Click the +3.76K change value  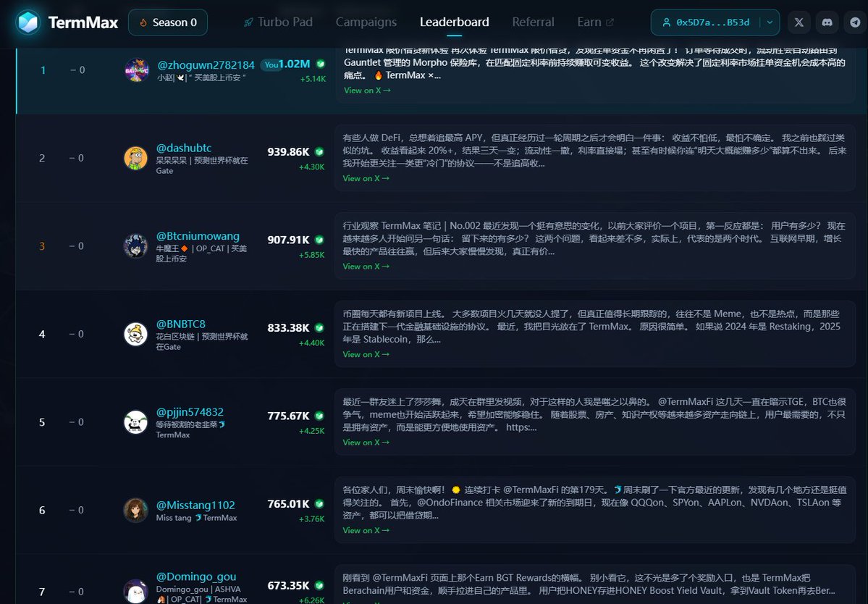312,519
